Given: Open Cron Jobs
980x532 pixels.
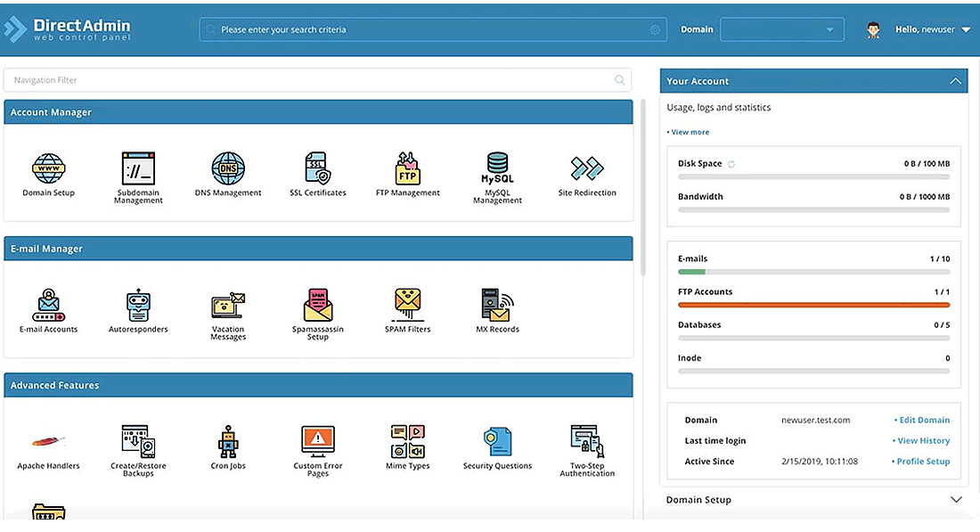Looking at the screenshot, I should coord(228,447).
